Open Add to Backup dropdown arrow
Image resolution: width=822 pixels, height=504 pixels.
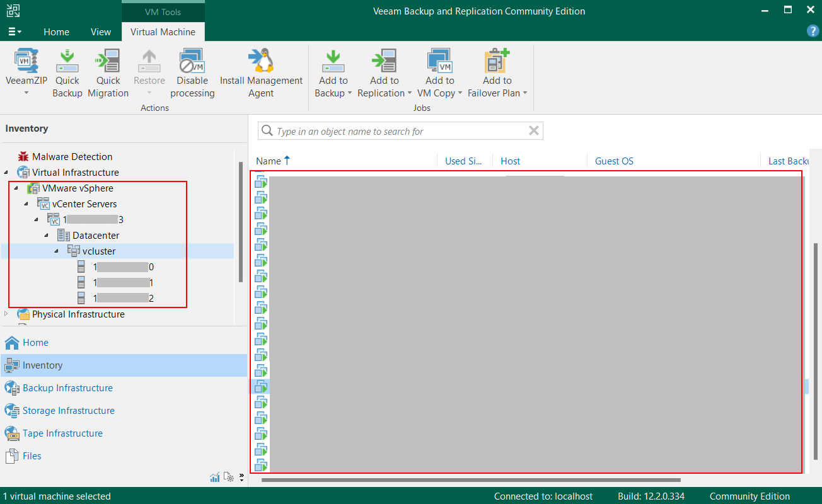point(350,93)
